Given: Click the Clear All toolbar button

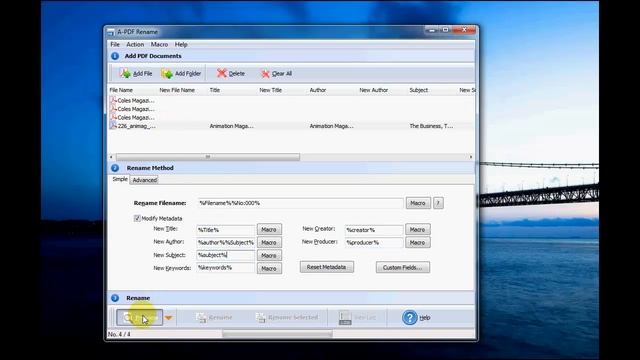Looking at the screenshot, I should pyautogui.click(x=276, y=73).
